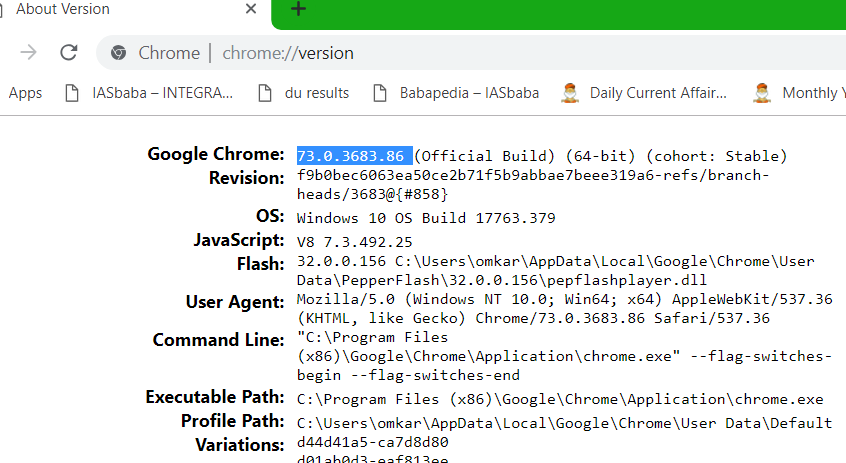Focus the chrome://version address field

288,53
